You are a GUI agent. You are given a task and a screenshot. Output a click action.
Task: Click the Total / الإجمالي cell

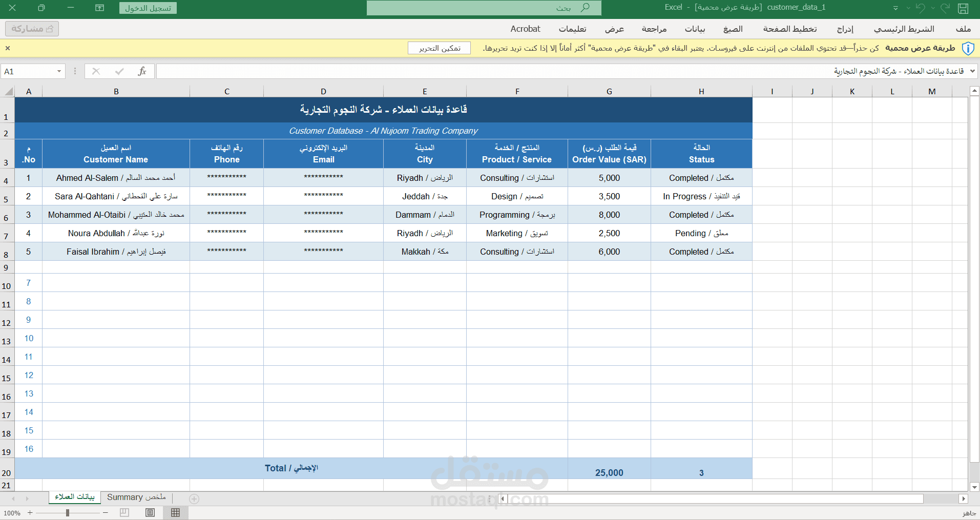pyautogui.click(x=291, y=469)
